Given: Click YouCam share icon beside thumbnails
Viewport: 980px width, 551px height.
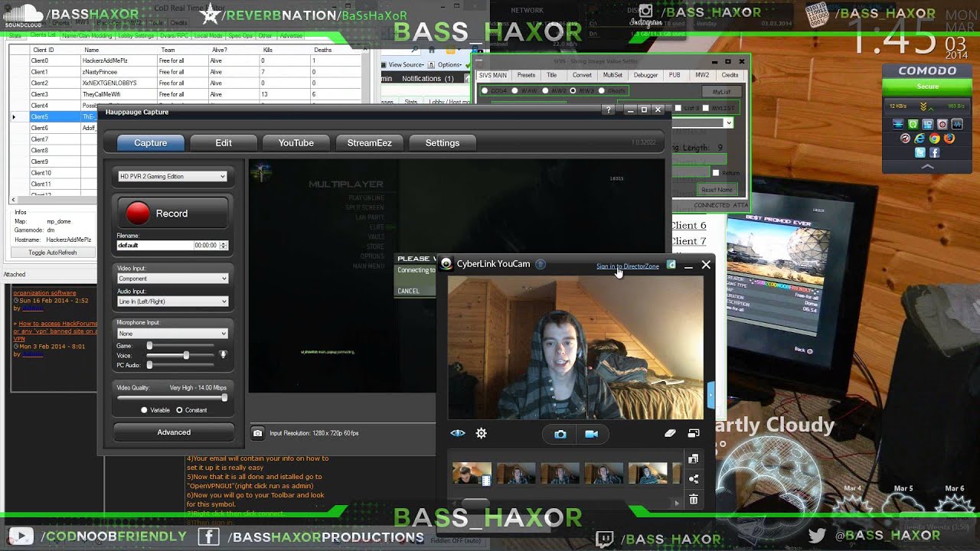Looking at the screenshot, I should (694, 479).
